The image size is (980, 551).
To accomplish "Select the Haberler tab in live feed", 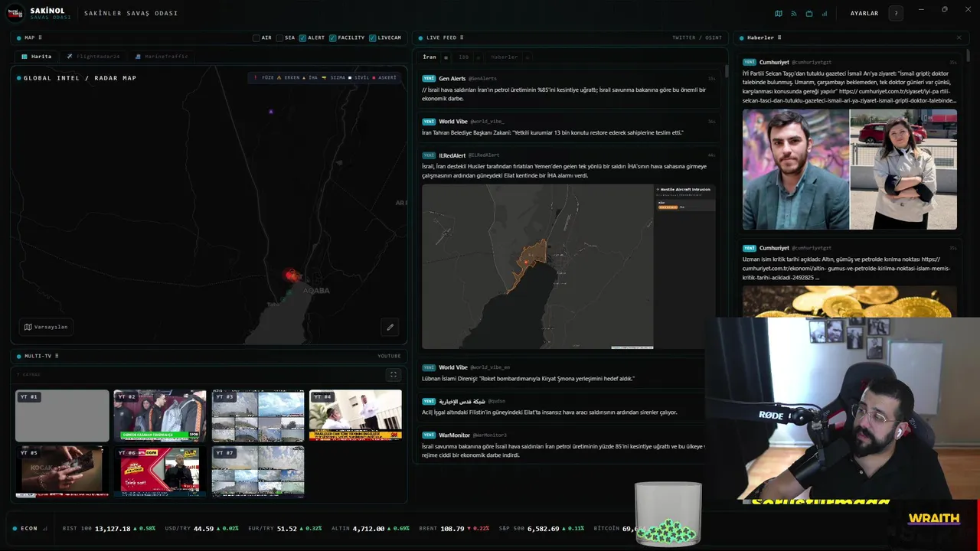I will pyautogui.click(x=505, y=57).
